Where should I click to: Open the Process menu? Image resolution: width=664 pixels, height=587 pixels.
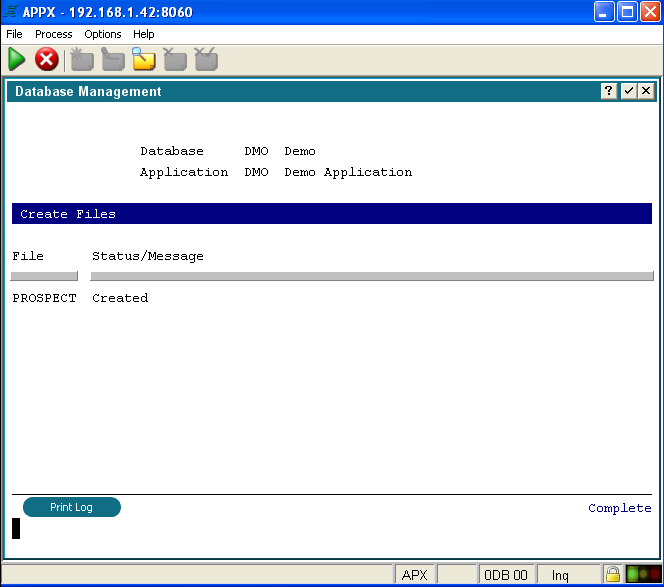pyautogui.click(x=53, y=34)
